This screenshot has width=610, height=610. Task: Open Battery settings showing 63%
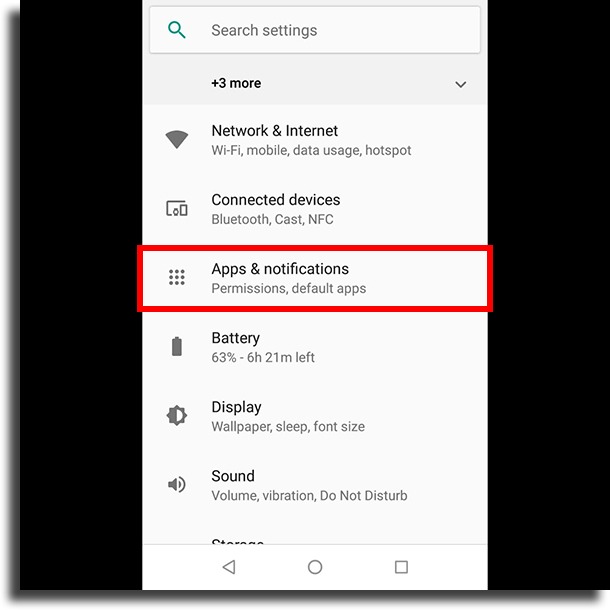pos(315,347)
